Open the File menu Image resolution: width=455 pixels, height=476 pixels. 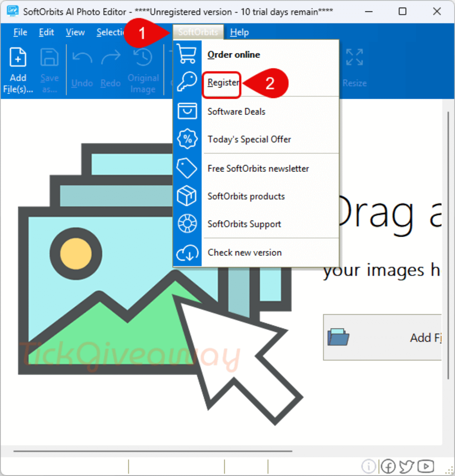(20, 32)
